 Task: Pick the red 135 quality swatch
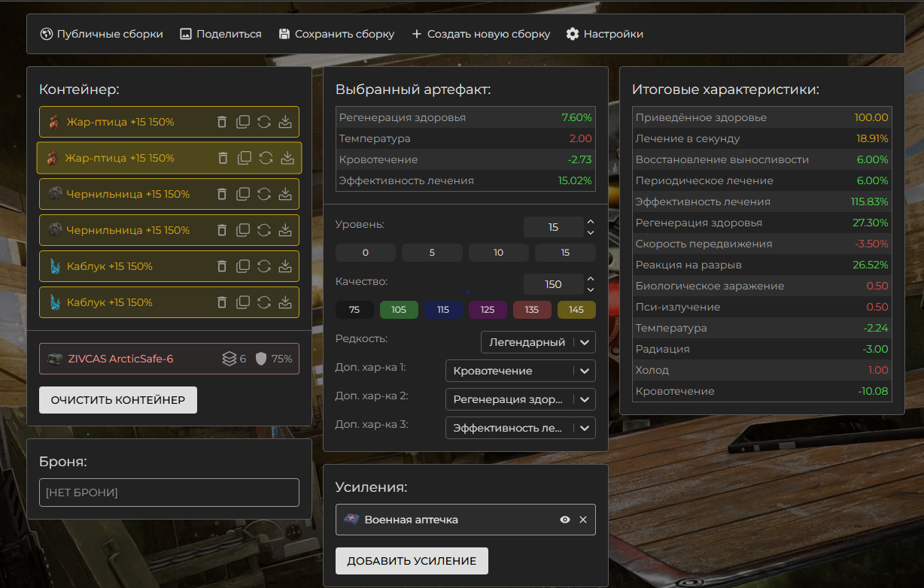532,310
